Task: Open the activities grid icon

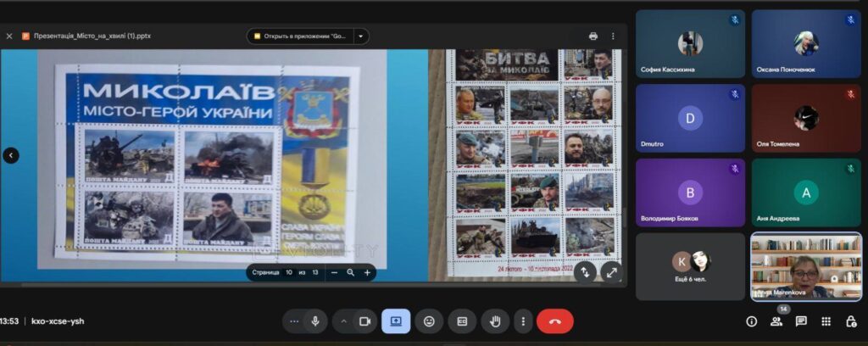Action: pos(826,321)
